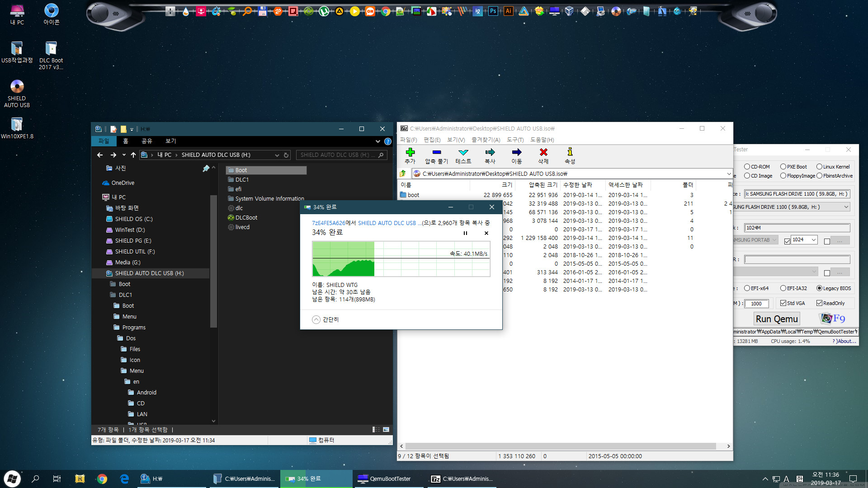Viewport: 868px width, 488px height.
Task: Click QemuBootTester taskbar button
Action: [389, 479]
